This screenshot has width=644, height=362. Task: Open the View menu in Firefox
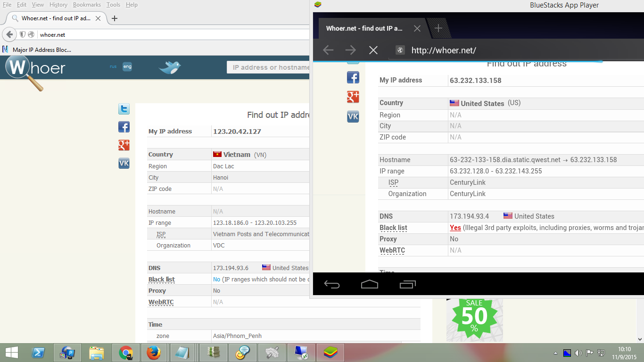(38, 5)
